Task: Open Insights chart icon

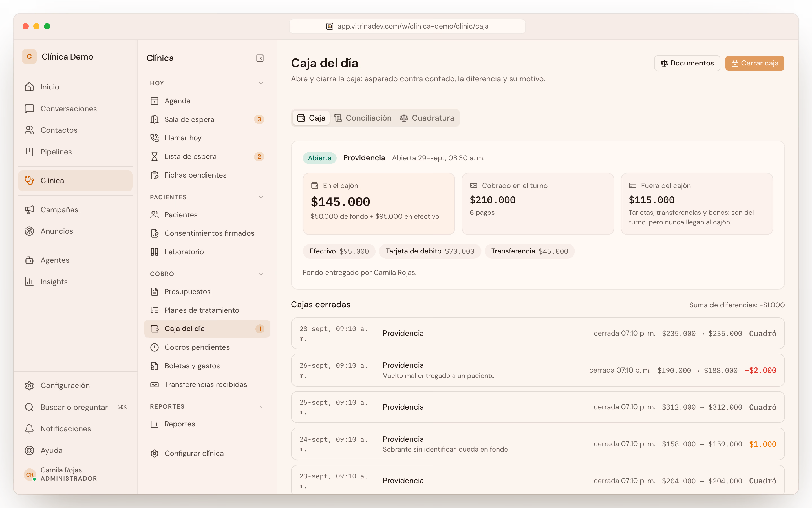Action: tap(29, 282)
